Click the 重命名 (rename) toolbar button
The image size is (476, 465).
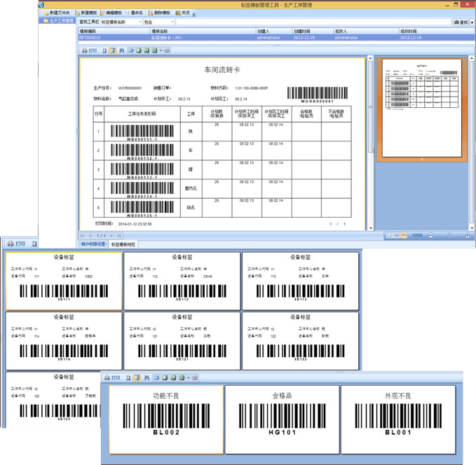tap(135, 13)
